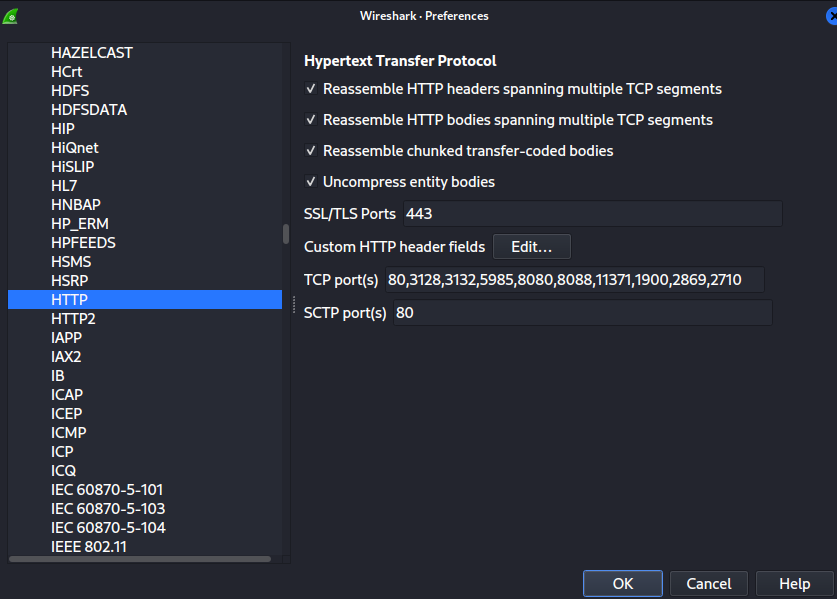Image resolution: width=837 pixels, height=599 pixels.
Task: Focus the SCTP port(s) input field
Action: tap(582, 313)
